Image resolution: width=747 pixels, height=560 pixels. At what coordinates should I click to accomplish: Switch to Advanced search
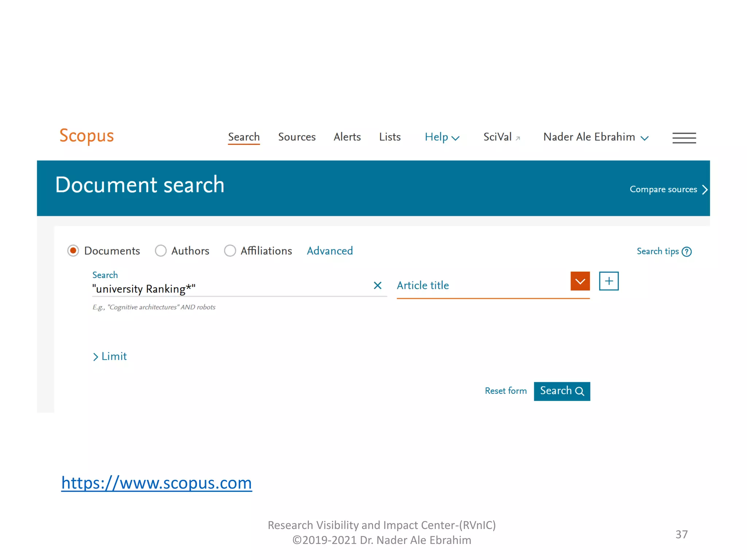330,251
